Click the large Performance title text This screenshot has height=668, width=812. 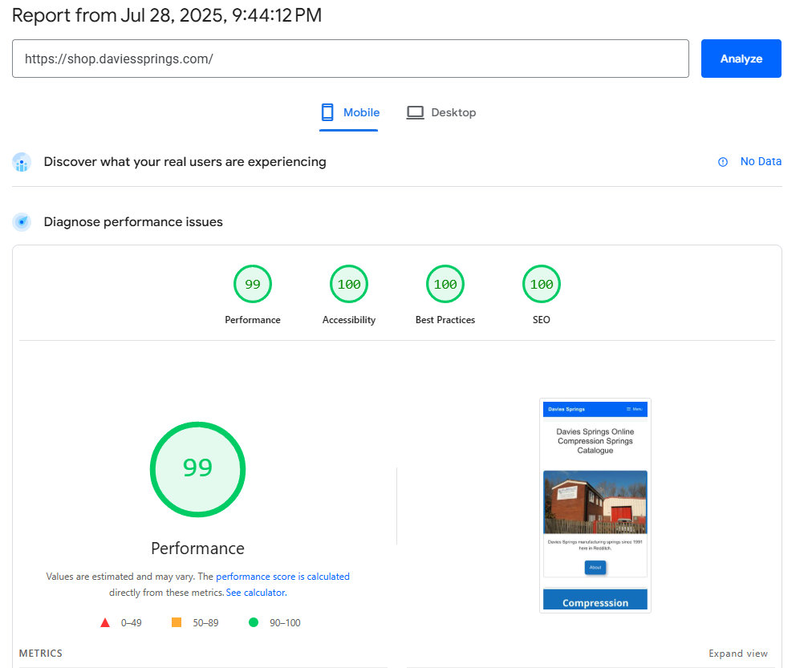(x=198, y=549)
